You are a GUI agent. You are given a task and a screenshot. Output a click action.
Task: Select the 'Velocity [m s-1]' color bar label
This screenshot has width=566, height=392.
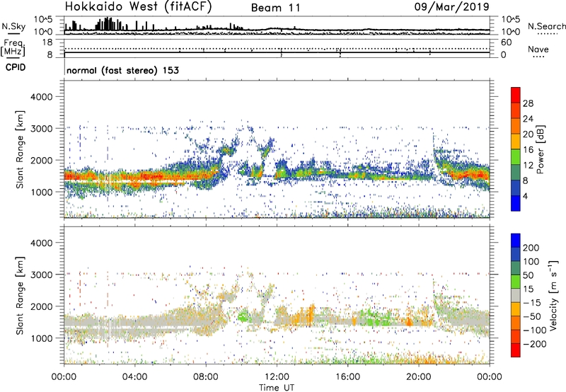point(553,295)
